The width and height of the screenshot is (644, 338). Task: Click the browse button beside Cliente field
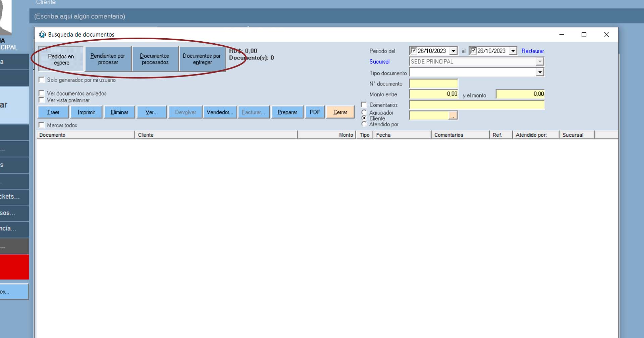(x=453, y=116)
